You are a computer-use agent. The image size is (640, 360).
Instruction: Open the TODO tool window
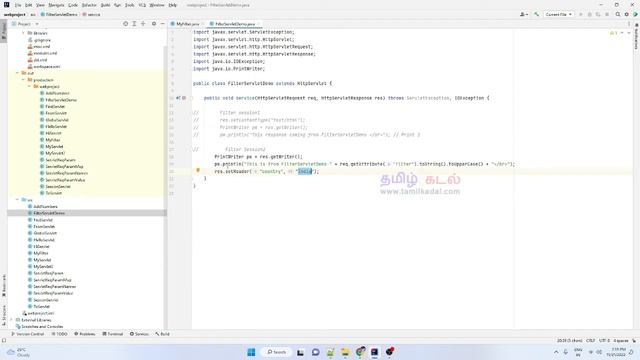tap(60, 334)
